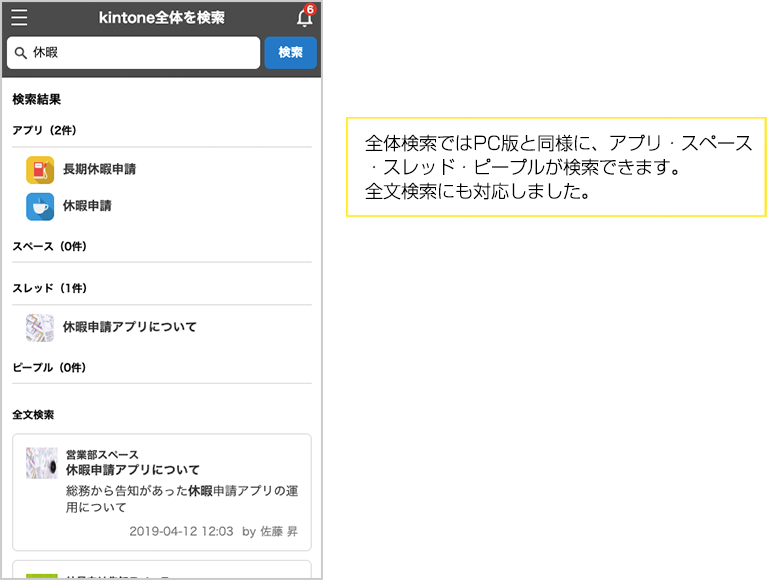Open 休暇申請アプリについて under スレッド section
Screen dimensions: 768x580
(130, 327)
